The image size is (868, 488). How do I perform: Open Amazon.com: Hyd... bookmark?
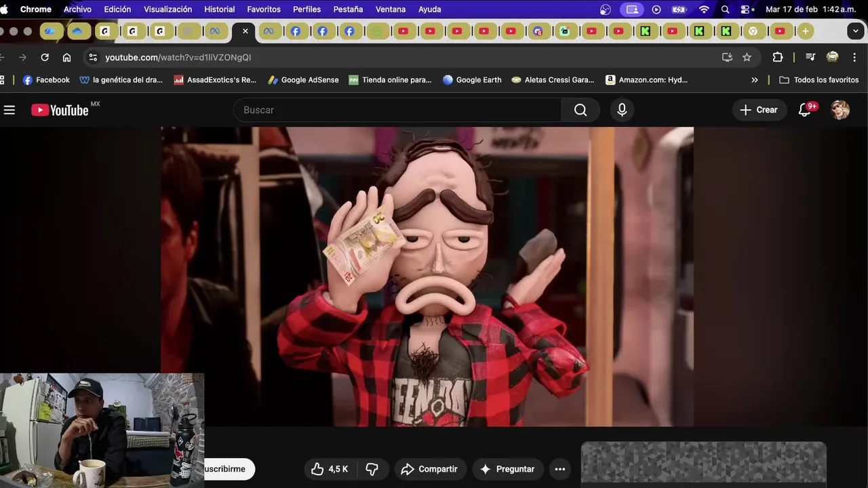coord(646,80)
